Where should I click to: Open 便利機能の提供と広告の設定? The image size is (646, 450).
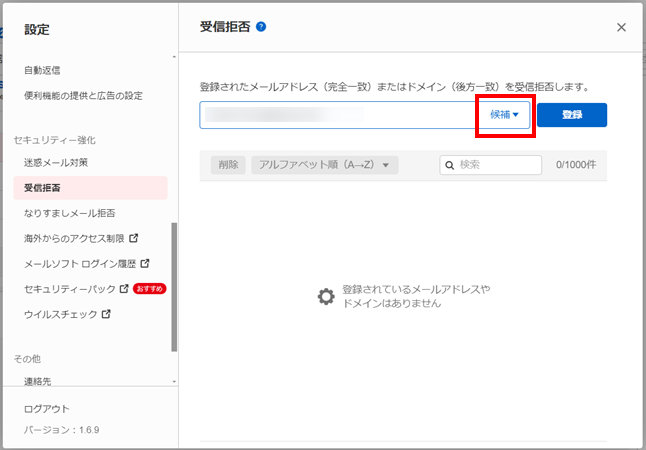[83, 96]
